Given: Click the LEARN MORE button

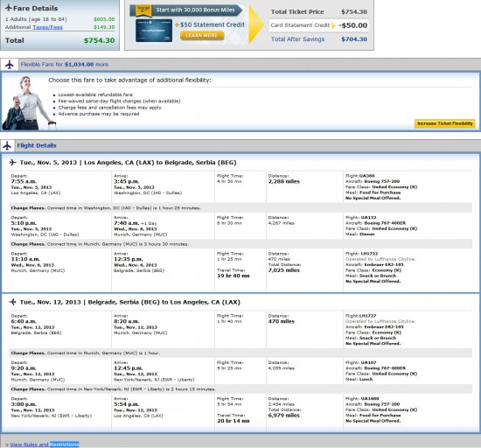Looking at the screenshot, I should coord(202,36).
